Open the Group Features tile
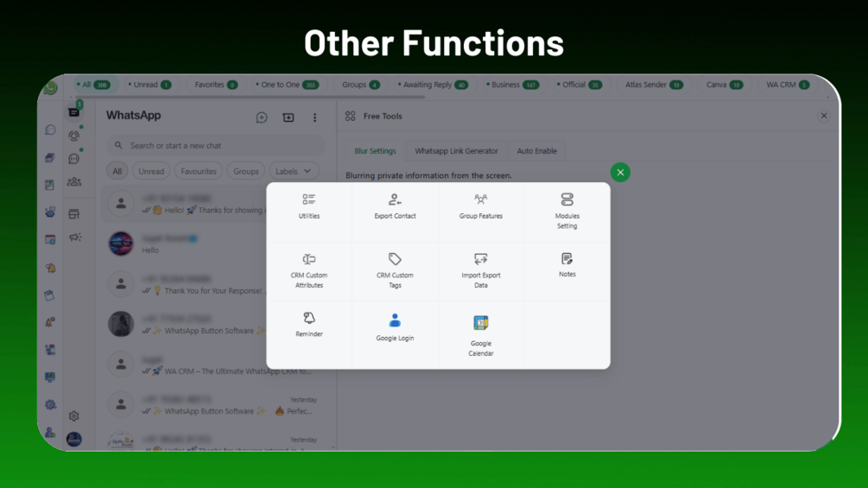Viewport: 868px width, 488px height. 480,206
